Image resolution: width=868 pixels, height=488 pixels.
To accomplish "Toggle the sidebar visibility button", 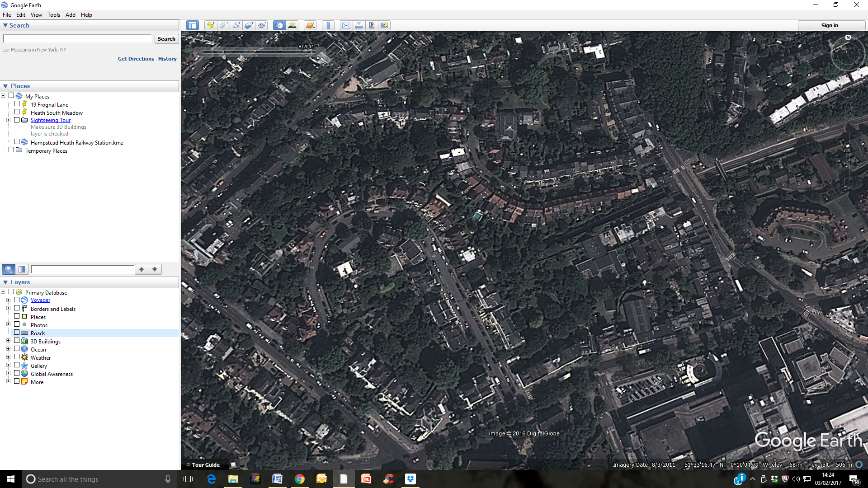I will [193, 25].
